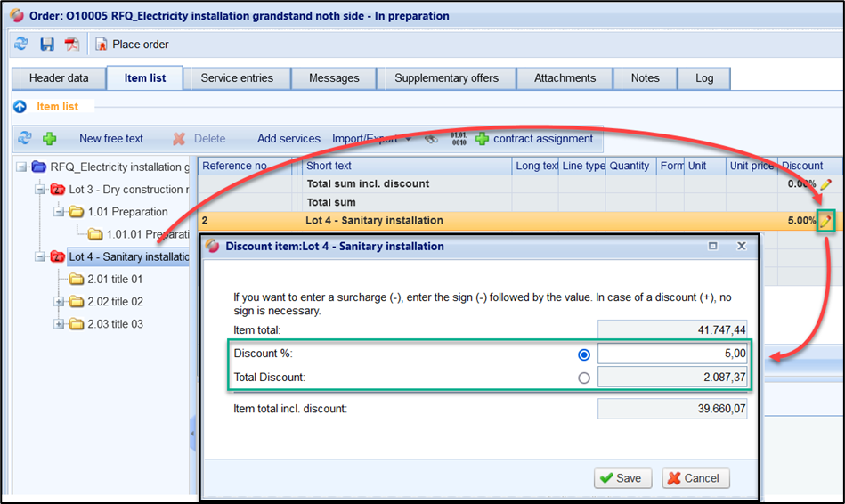Select the Total Discount radio button
The height and width of the screenshot is (504, 845).
click(584, 378)
